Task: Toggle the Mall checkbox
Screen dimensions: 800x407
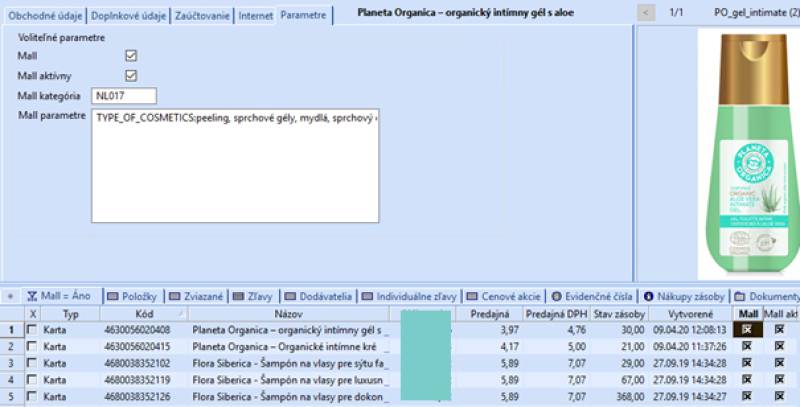Action: click(131, 56)
